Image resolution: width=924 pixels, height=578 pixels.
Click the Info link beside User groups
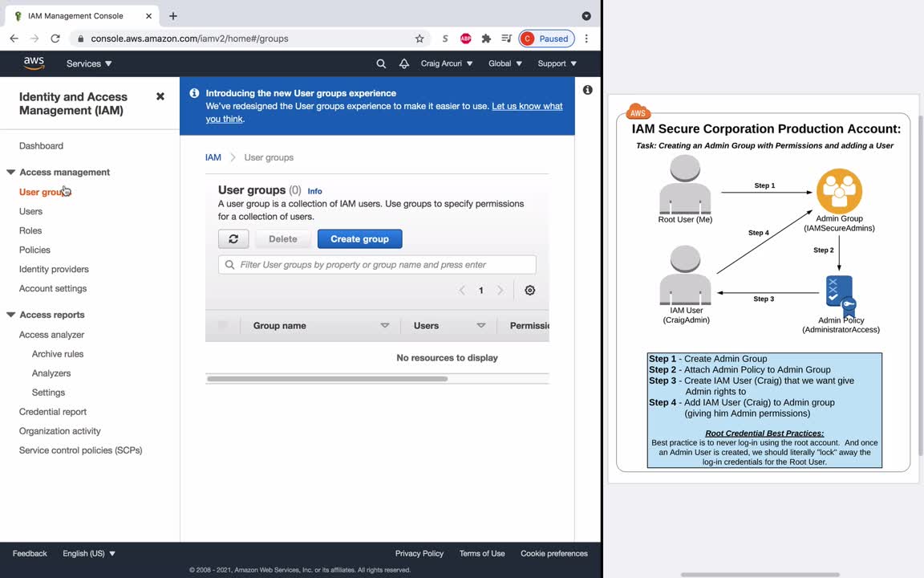click(314, 191)
